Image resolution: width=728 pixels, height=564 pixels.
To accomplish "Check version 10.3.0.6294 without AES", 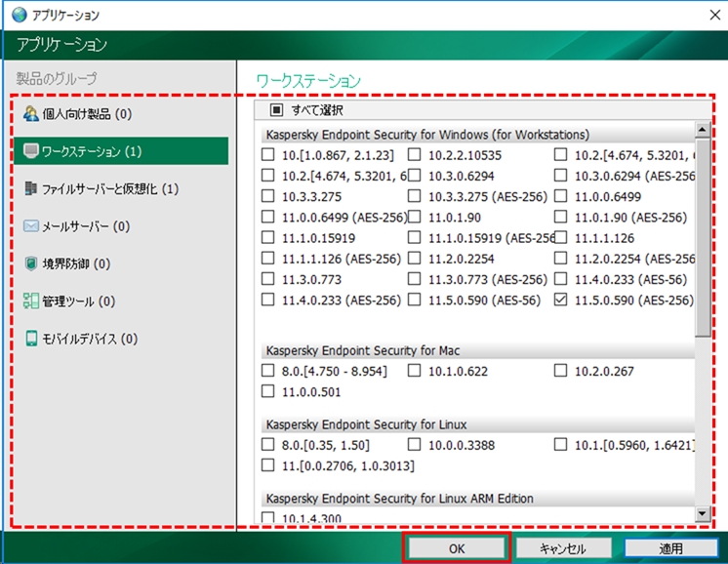I will [414, 176].
